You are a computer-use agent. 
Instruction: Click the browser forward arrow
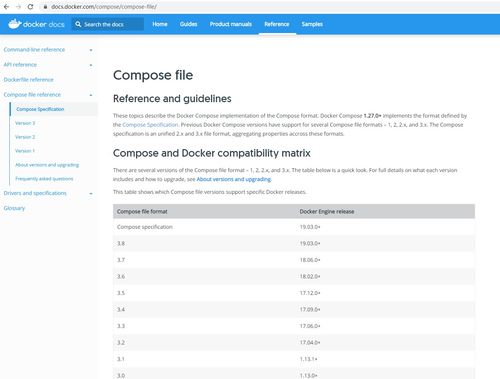coord(18,7)
